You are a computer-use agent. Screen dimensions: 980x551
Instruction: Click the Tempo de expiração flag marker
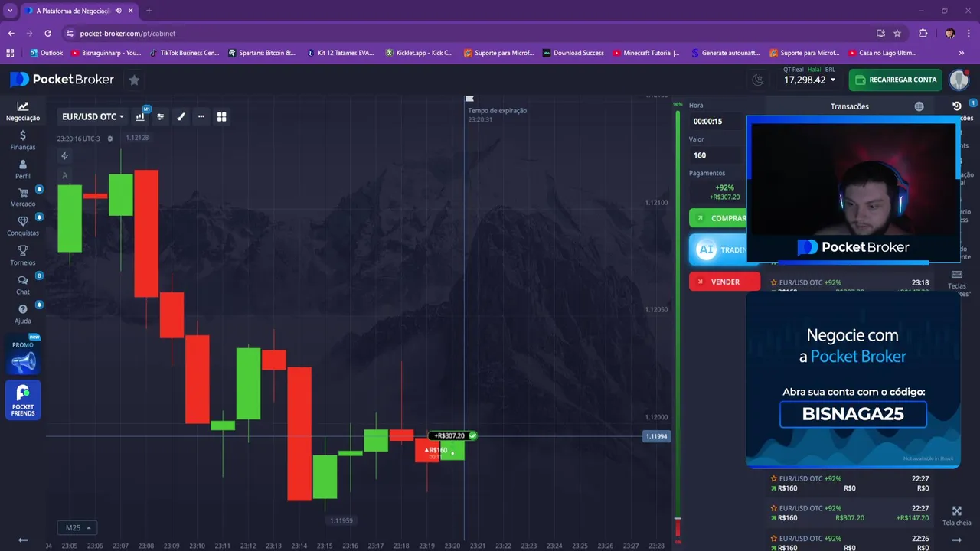(x=469, y=99)
